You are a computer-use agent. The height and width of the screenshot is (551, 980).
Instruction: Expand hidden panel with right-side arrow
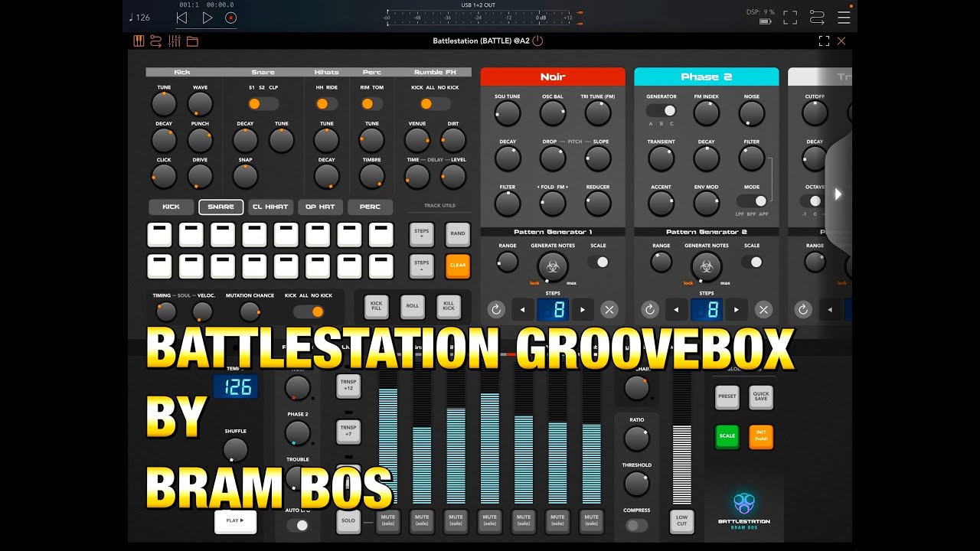pos(838,194)
